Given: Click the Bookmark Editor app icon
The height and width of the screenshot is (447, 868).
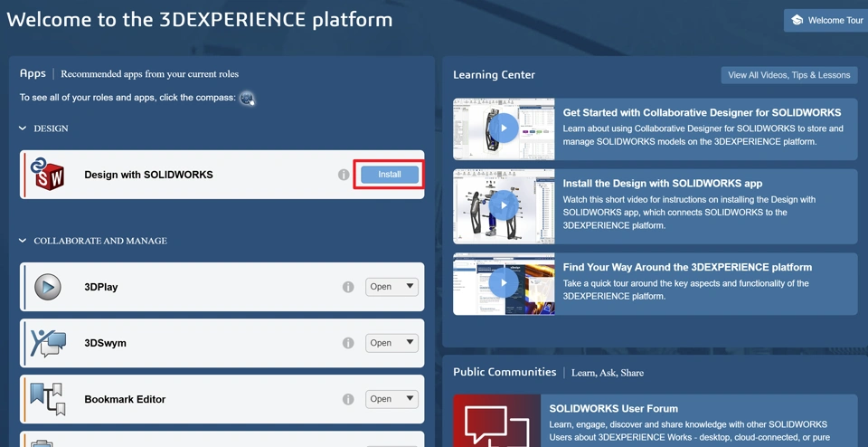Looking at the screenshot, I should click(x=48, y=399).
